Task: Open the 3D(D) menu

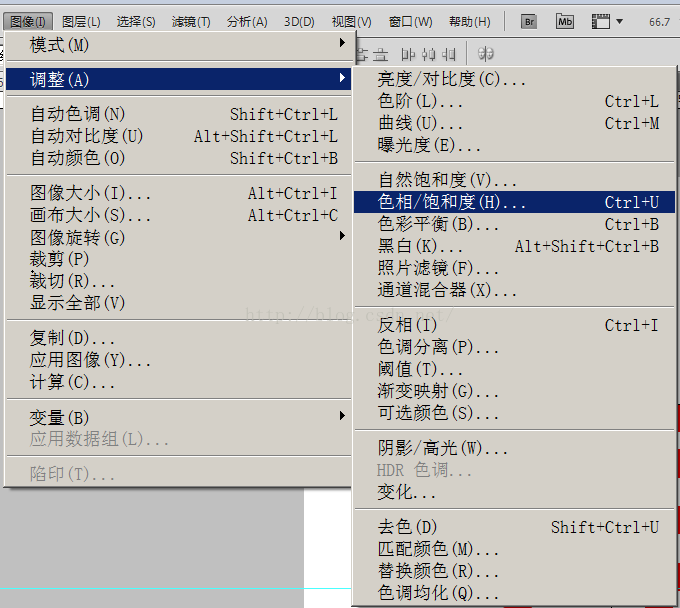Action: (299, 21)
